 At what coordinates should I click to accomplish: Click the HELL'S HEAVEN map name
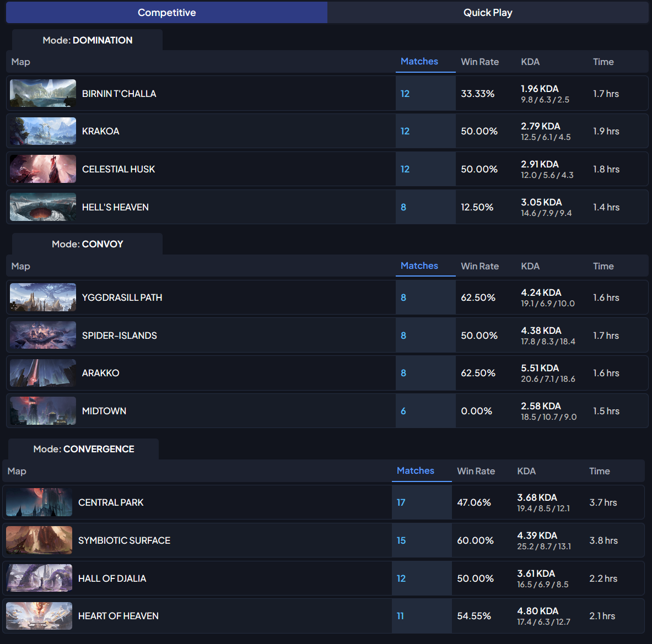(x=115, y=207)
